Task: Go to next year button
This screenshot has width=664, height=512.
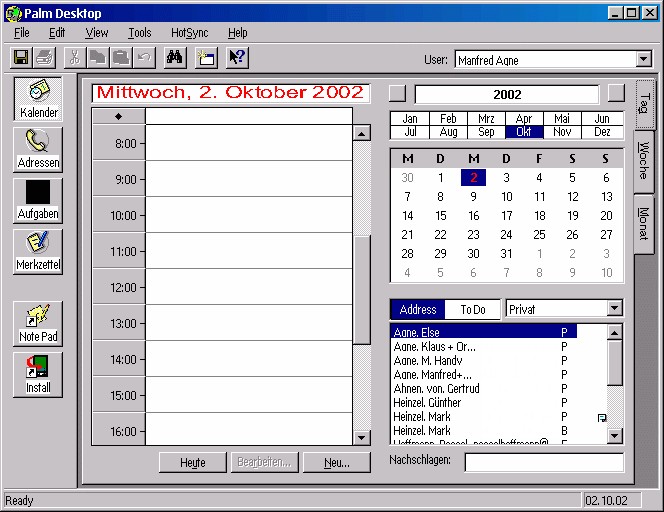Action: tap(616, 93)
